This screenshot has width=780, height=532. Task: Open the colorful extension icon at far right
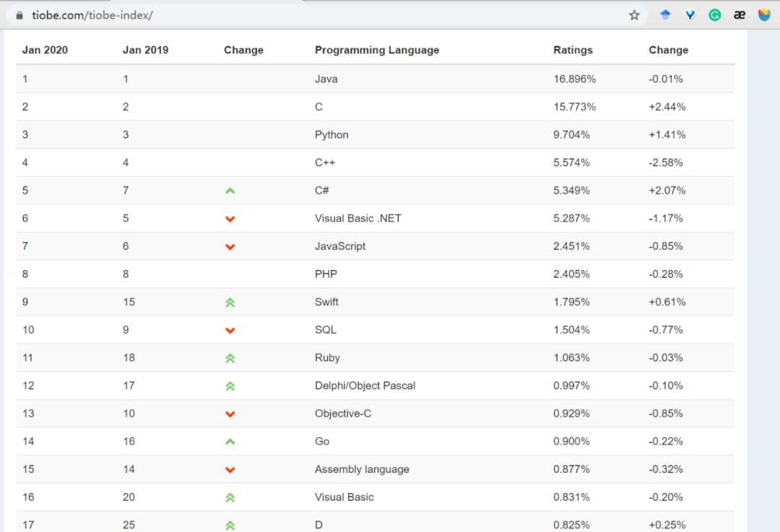point(764,15)
